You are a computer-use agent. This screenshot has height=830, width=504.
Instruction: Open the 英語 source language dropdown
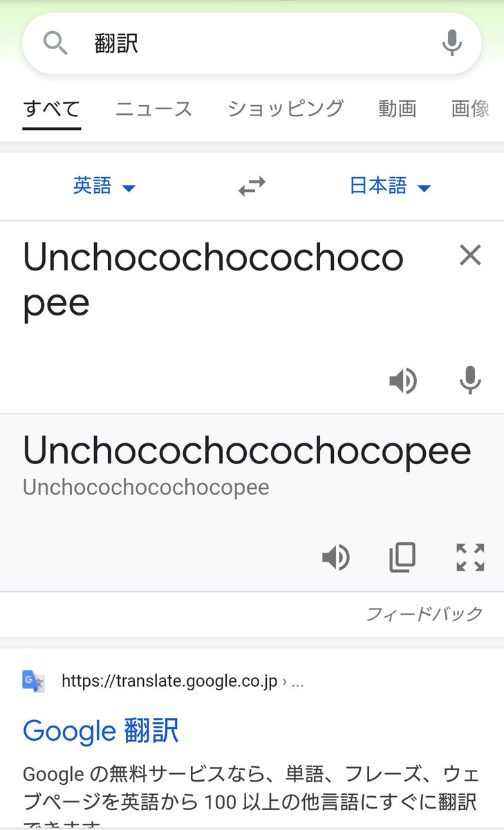[104, 186]
